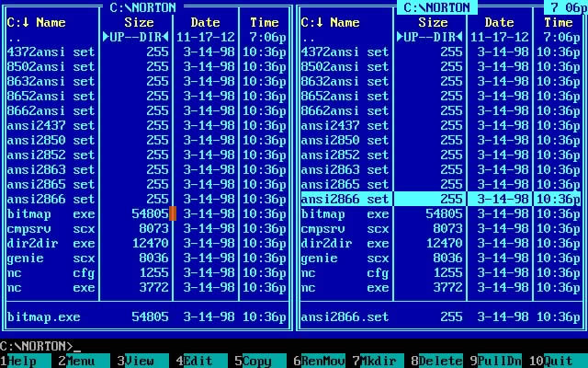Select the 6RenMov function key
Viewport: 588px width, 368px height.
320,361
